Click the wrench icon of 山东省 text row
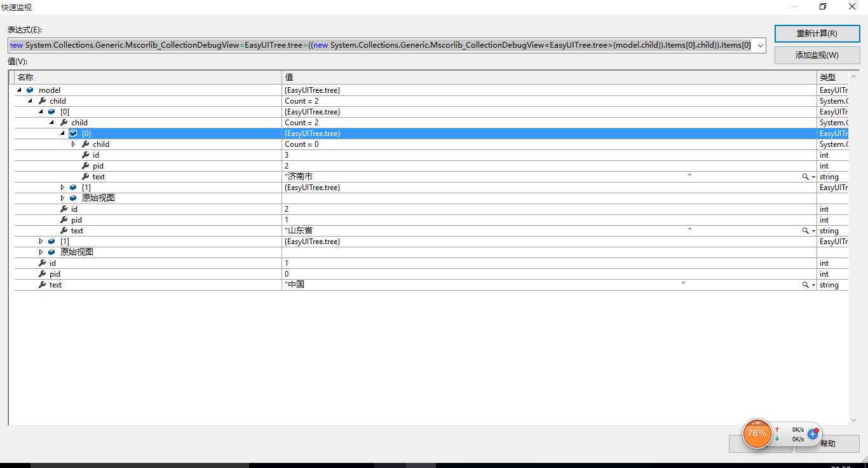This screenshot has height=468, width=868. [64, 231]
